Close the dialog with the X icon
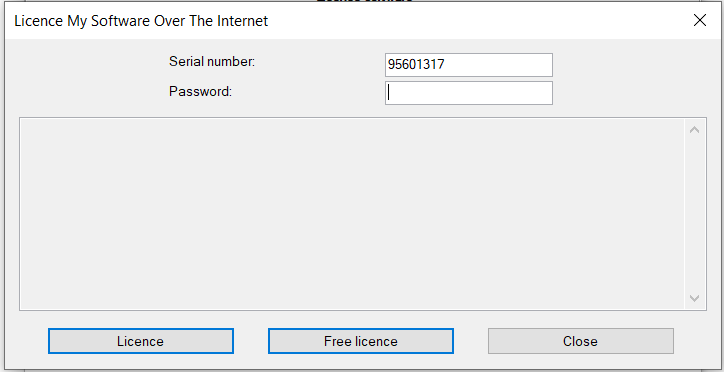 [x=700, y=20]
